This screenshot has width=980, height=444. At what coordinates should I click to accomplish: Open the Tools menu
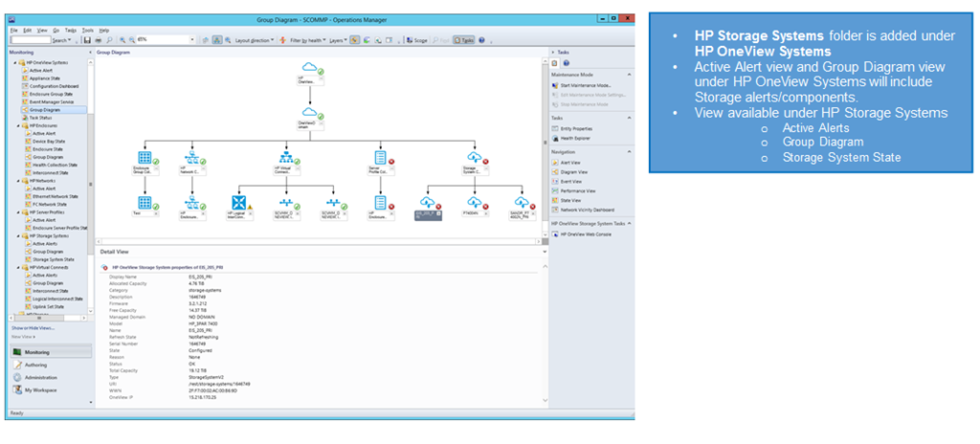[88, 30]
